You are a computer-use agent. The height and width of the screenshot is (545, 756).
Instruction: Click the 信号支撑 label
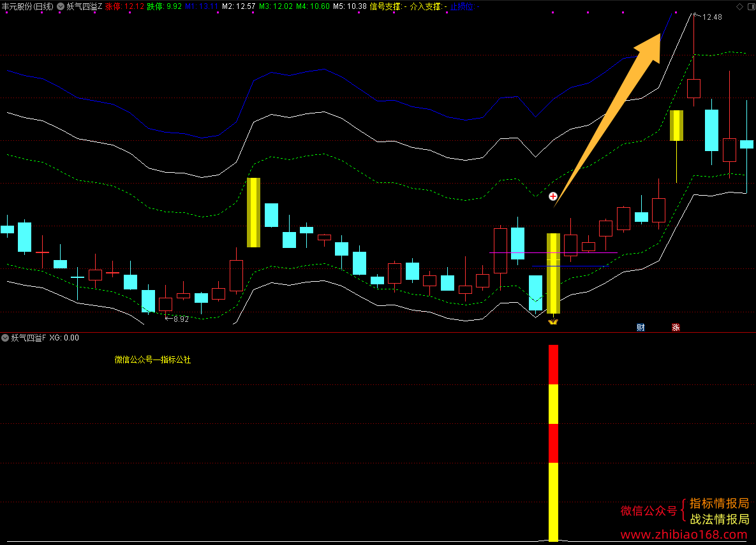(386, 6)
